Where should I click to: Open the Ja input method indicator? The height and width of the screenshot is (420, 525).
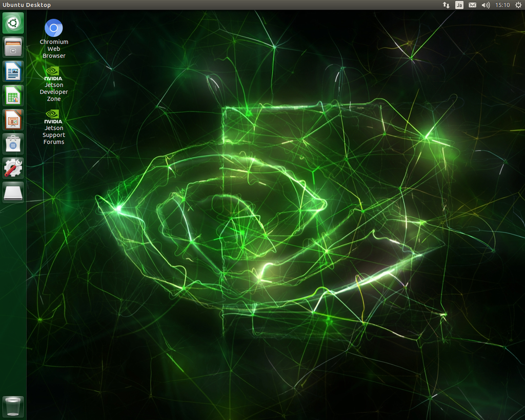click(459, 5)
